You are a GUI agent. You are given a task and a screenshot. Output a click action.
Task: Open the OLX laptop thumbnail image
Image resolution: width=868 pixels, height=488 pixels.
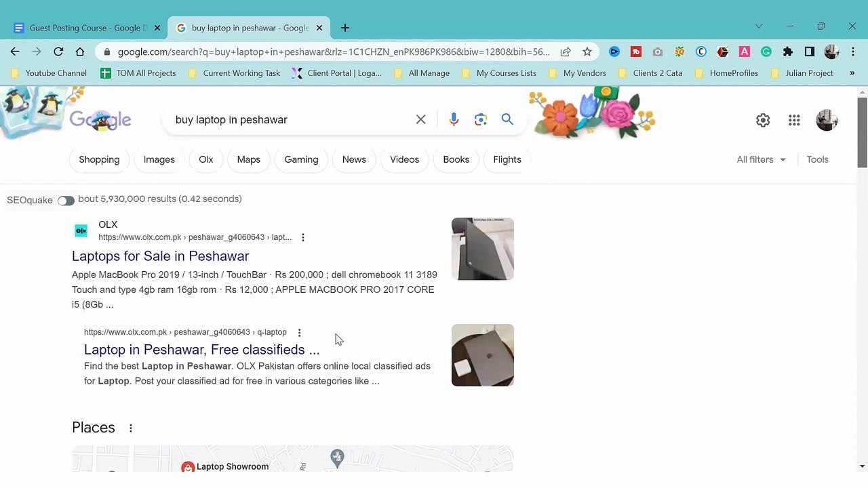coord(483,249)
